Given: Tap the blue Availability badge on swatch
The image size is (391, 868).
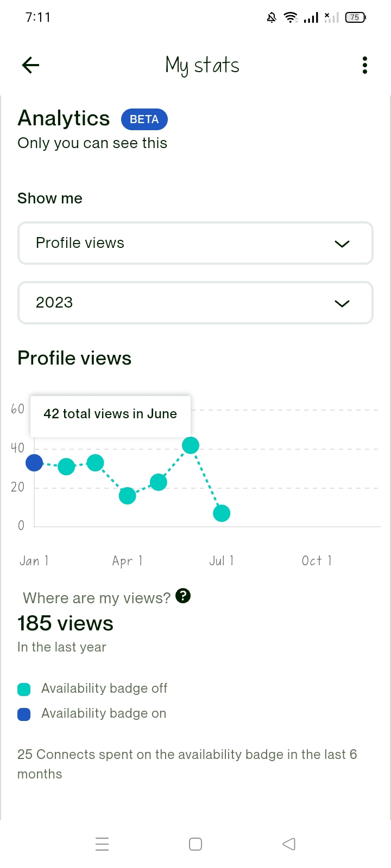Looking at the screenshot, I should (24, 714).
